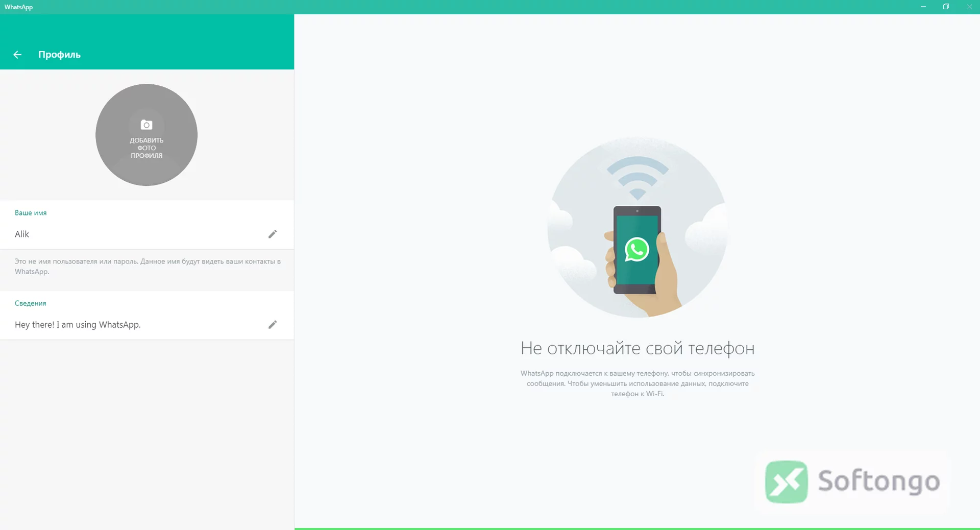980x530 pixels.
Task: Click the WhatsApp title in the title bar
Action: pos(18,7)
